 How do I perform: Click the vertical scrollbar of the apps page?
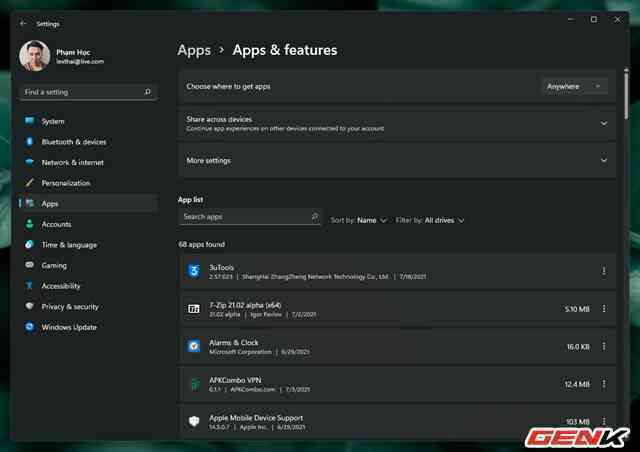(626, 95)
